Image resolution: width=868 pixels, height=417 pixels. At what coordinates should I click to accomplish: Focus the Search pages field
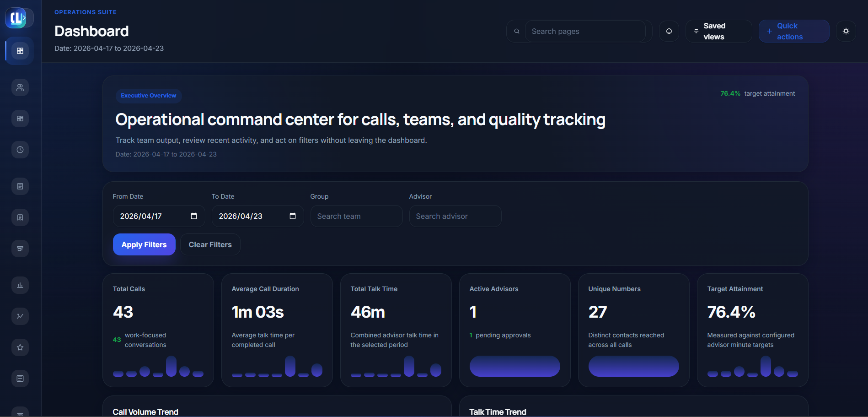click(585, 31)
